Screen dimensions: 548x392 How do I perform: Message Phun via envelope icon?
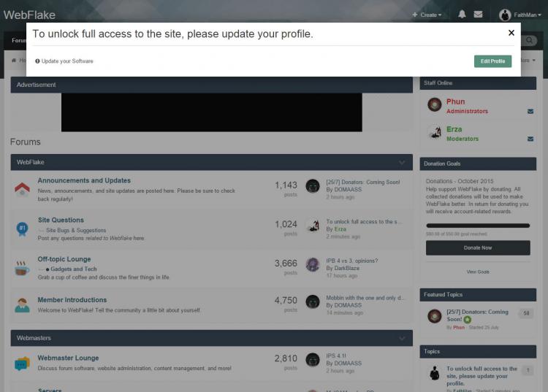530,112
